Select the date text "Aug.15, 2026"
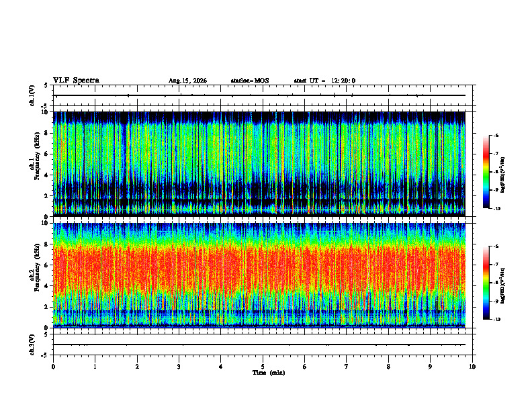This screenshot has width=532, height=411. point(187,81)
